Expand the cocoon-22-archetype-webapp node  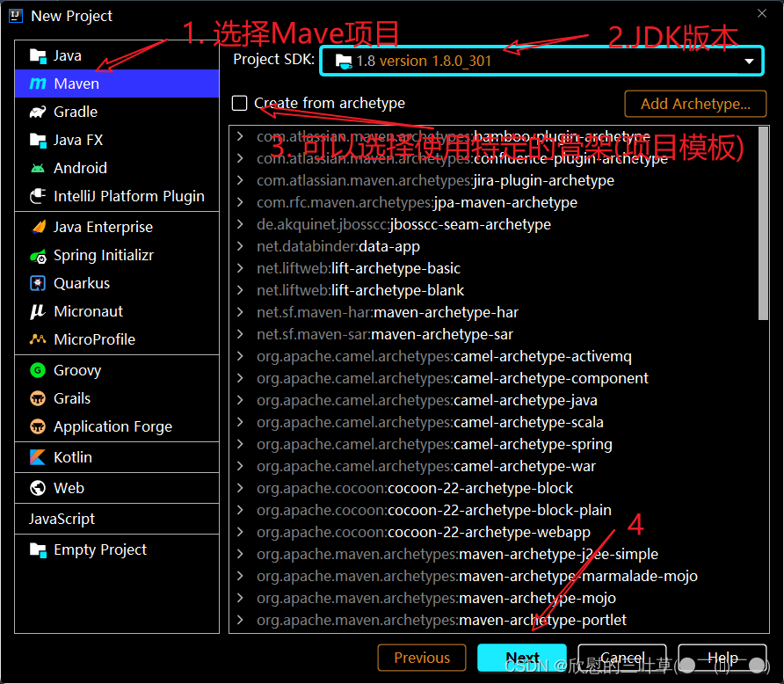point(241,532)
